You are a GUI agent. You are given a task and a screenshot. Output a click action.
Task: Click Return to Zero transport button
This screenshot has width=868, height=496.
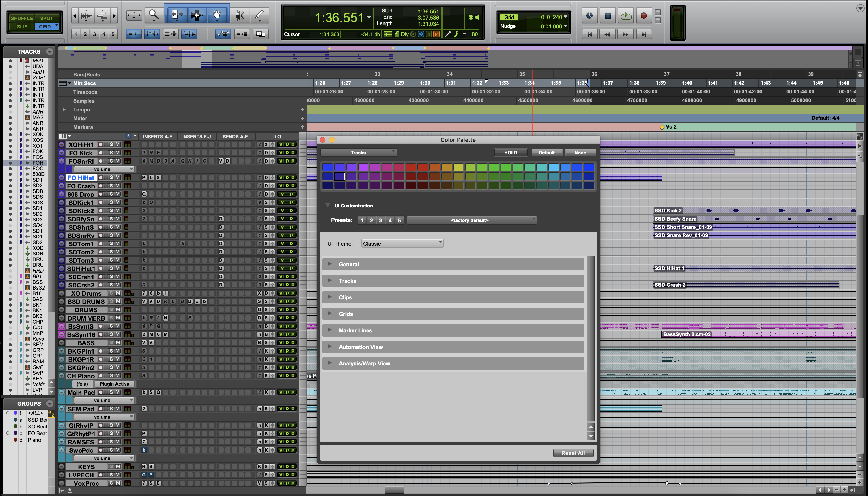(x=590, y=34)
